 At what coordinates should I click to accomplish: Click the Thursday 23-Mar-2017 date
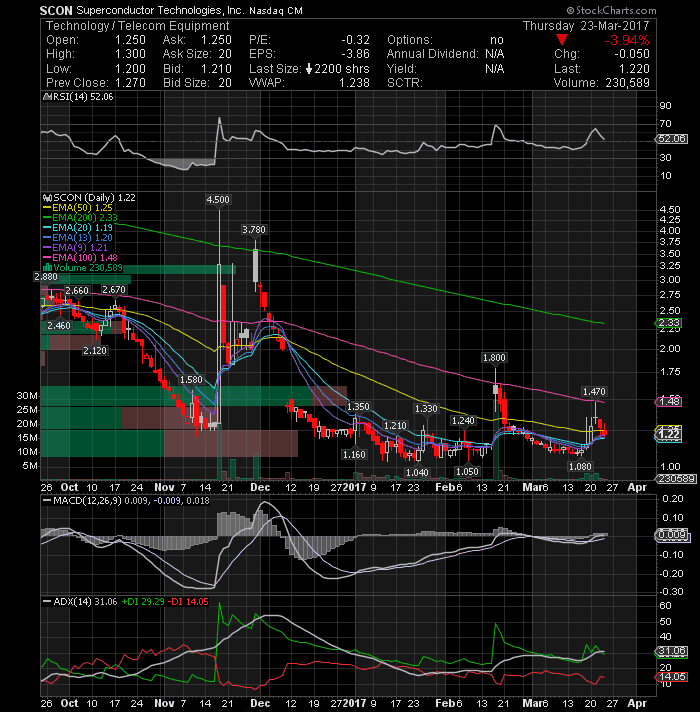pos(586,26)
